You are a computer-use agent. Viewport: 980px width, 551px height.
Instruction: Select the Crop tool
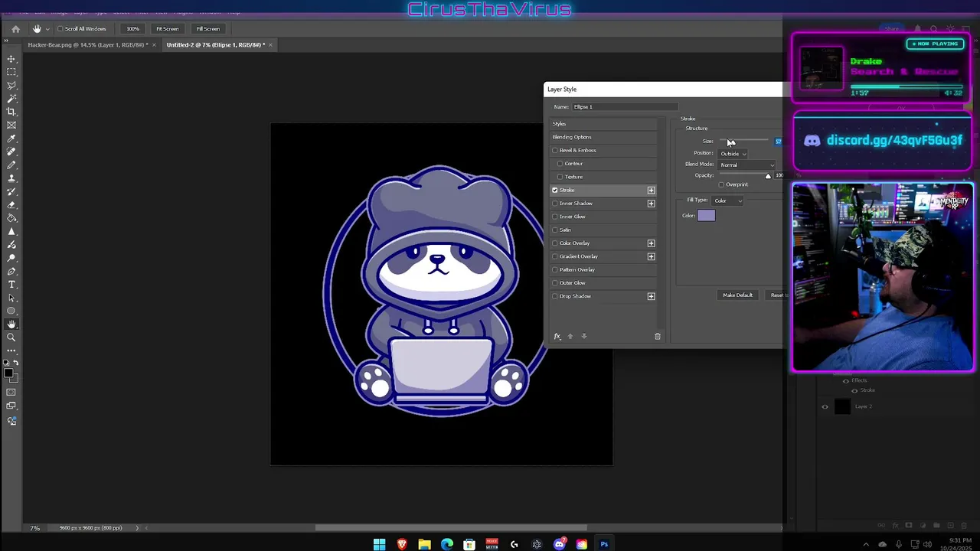pos(11,112)
